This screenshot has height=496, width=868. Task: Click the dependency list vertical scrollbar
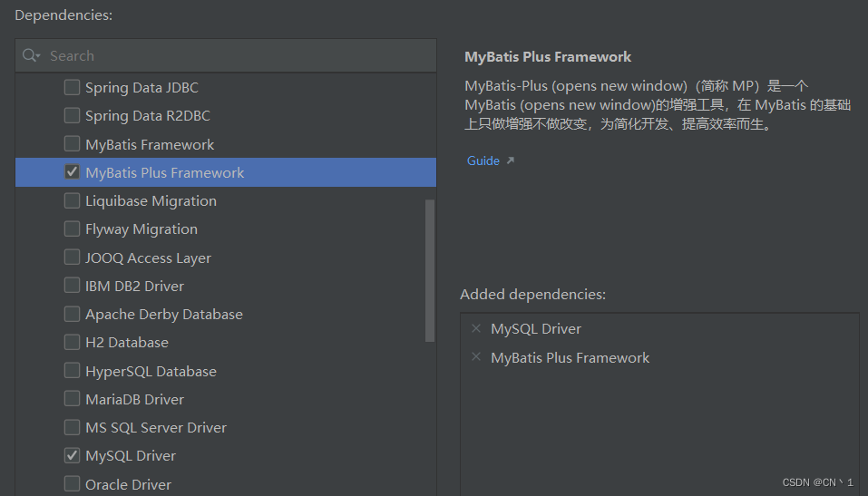tap(430, 271)
